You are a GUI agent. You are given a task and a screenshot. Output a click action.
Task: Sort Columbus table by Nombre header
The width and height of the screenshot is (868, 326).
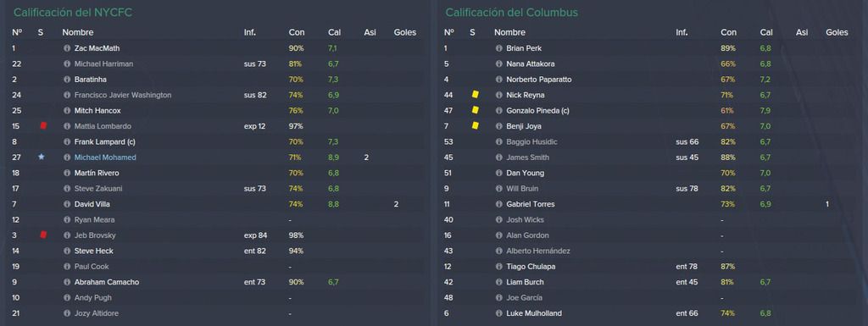point(509,32)
